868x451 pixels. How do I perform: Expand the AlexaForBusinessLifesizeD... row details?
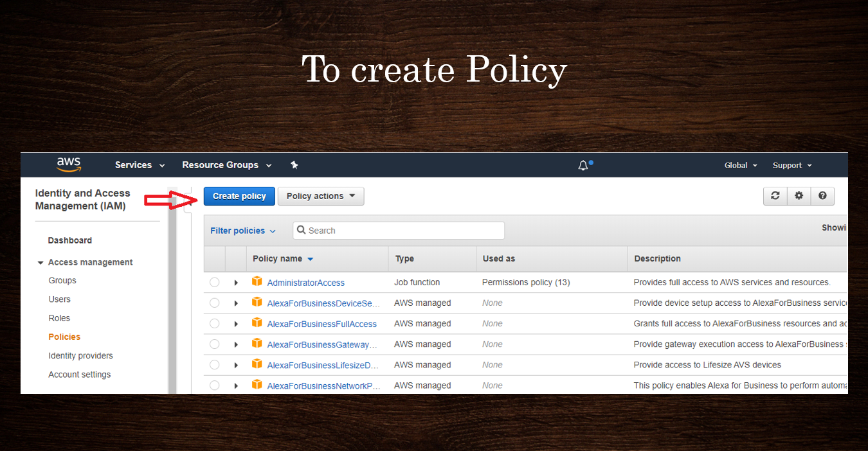(x=236, y=365)
